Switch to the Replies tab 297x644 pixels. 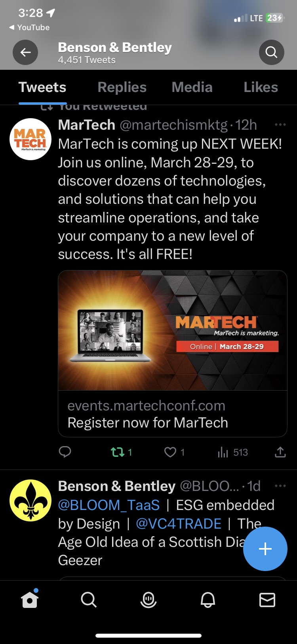coord(122,87)
